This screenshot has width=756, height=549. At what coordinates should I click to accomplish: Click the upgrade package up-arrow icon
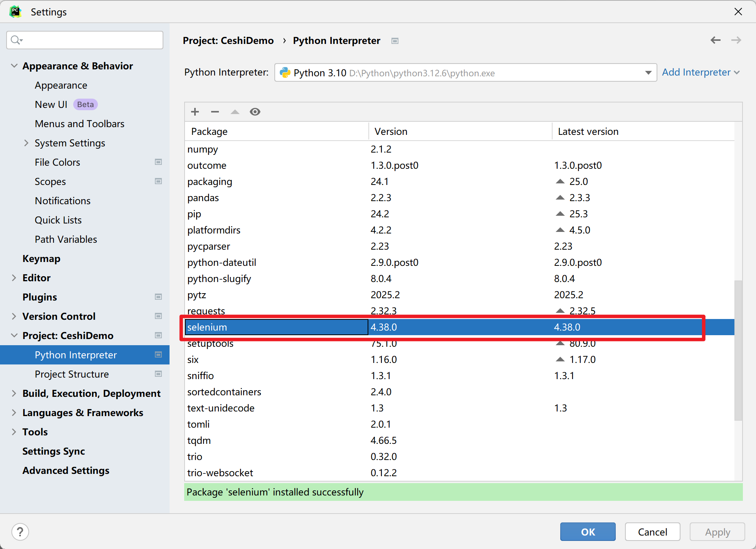pos(235,112)
